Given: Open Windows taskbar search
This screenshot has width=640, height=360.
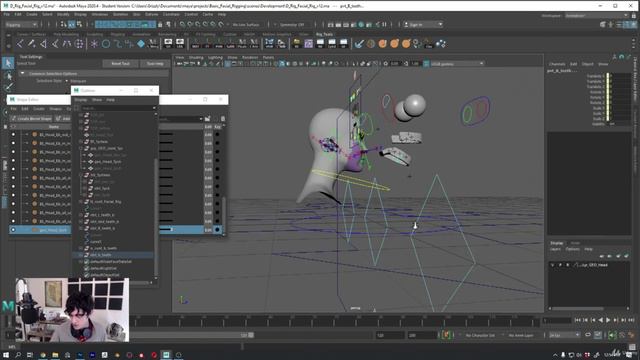Looking at the screenshot, I should tap(18, 355).
